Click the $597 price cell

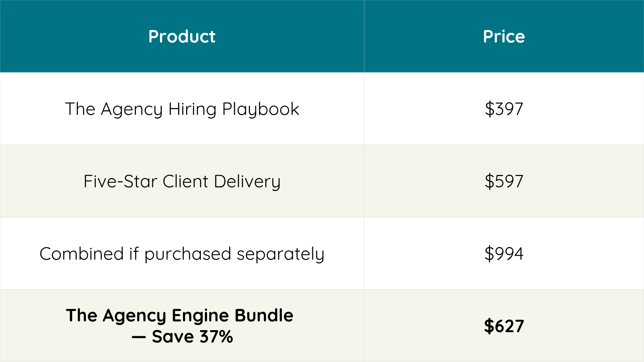coord(504,181)
